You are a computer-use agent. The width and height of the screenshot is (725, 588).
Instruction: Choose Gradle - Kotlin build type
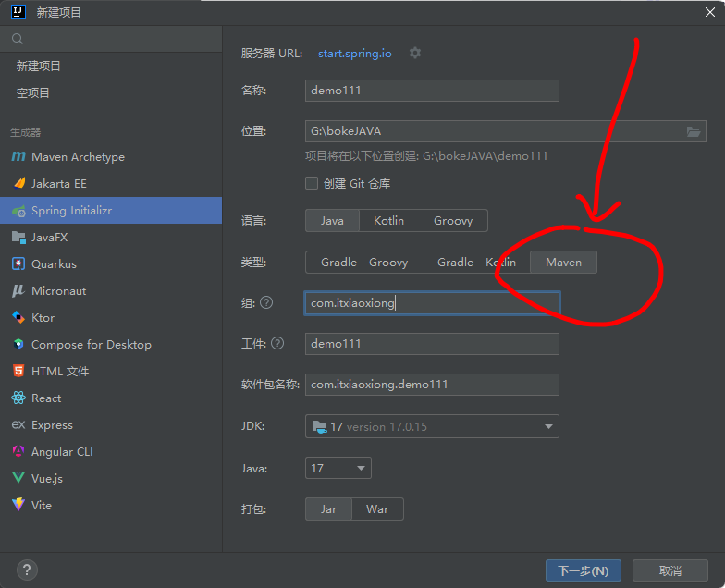[476, 263]
